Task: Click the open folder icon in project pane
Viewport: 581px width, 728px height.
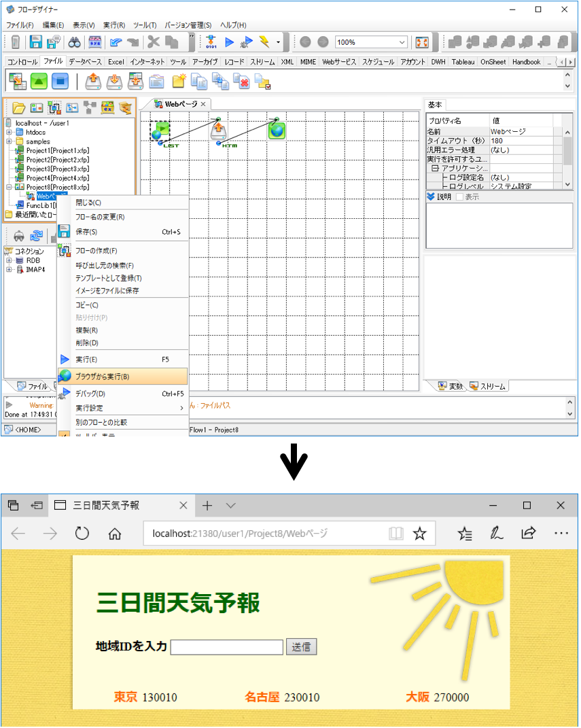Action: [18, 107]
